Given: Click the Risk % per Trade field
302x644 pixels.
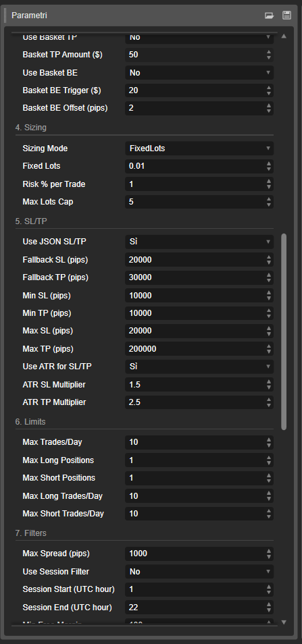Looking at the screenshot, I should pyautogui.click(x=199, y=184).
